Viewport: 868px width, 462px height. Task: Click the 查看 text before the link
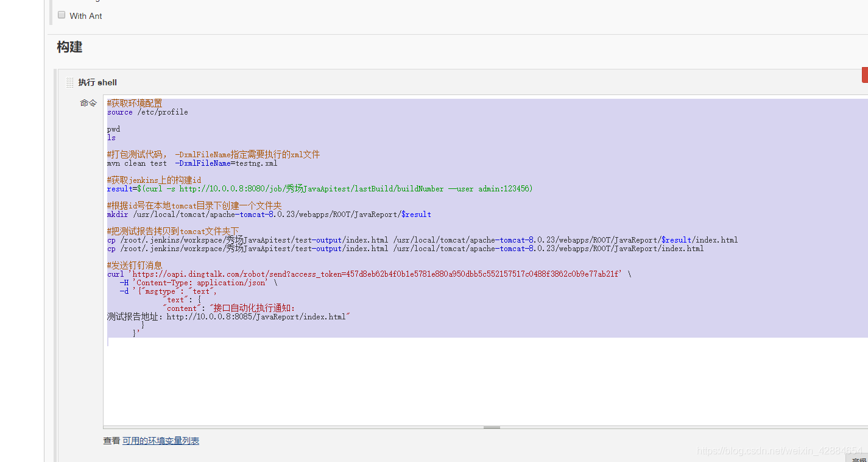(111, 441)
